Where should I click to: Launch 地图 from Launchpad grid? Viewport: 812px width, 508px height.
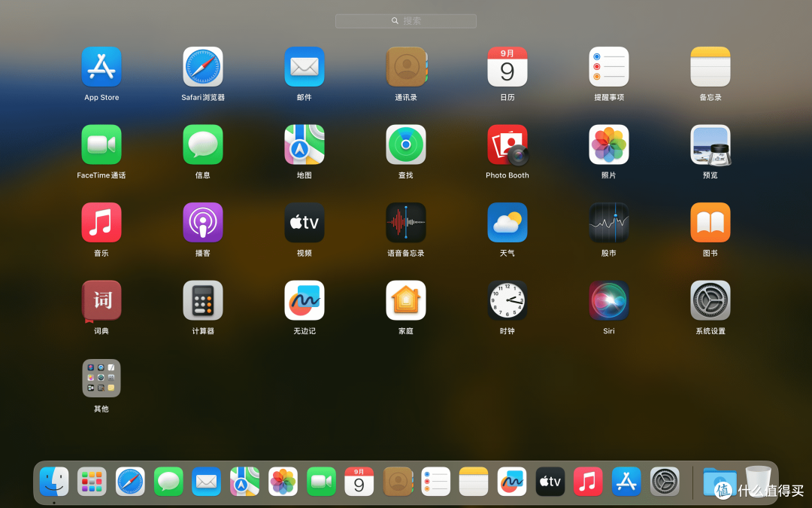(x=304, y=144)
